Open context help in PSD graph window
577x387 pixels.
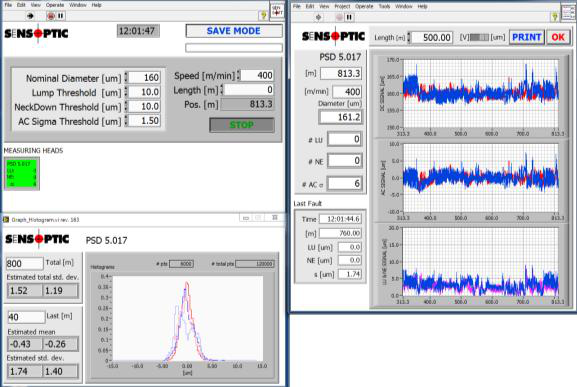pos(555,17)
